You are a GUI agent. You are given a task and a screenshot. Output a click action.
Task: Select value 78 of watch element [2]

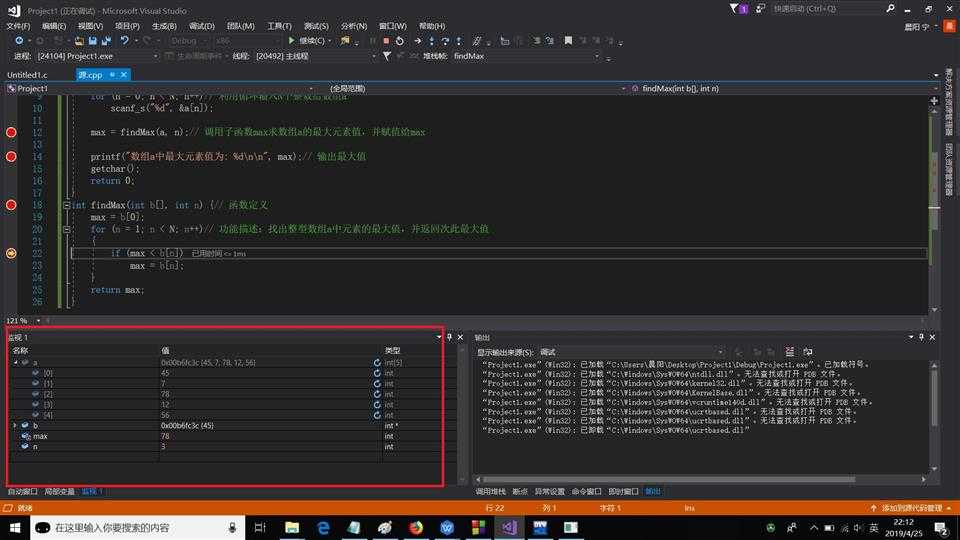(x=165, y=394)
